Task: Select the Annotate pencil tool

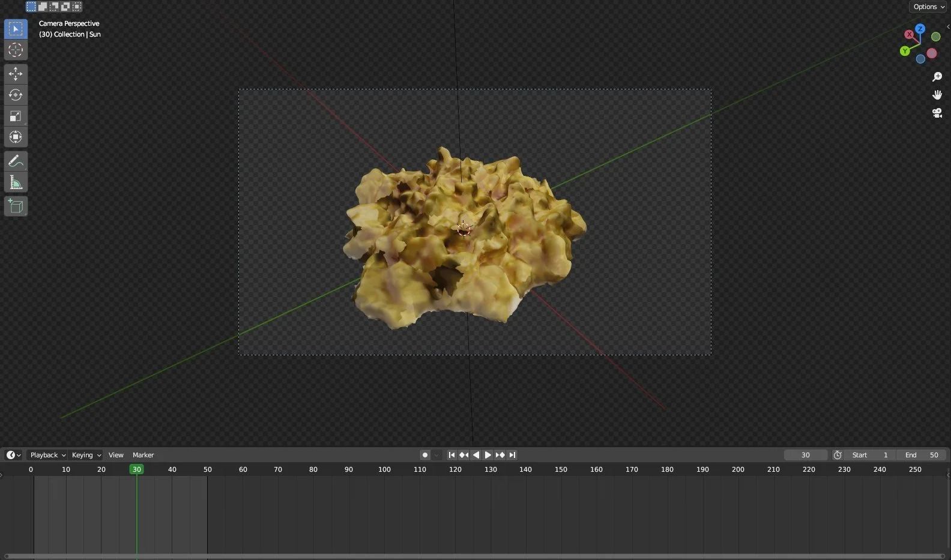Action: pos(16,161)
